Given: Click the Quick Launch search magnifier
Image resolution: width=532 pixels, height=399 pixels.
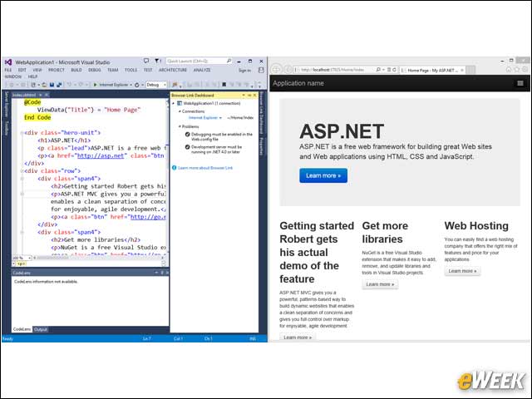Looking at the screenshot, I should click(x=229, y=61).
